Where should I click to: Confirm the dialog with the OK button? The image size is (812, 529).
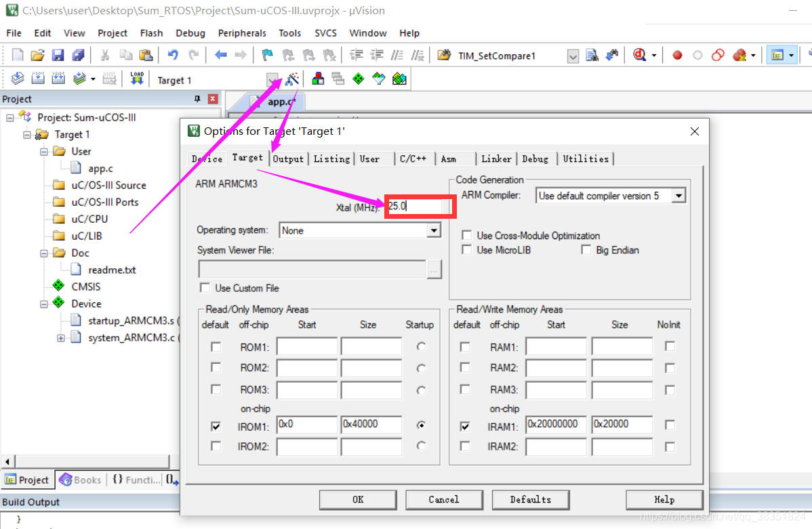[x=358, y=499]
